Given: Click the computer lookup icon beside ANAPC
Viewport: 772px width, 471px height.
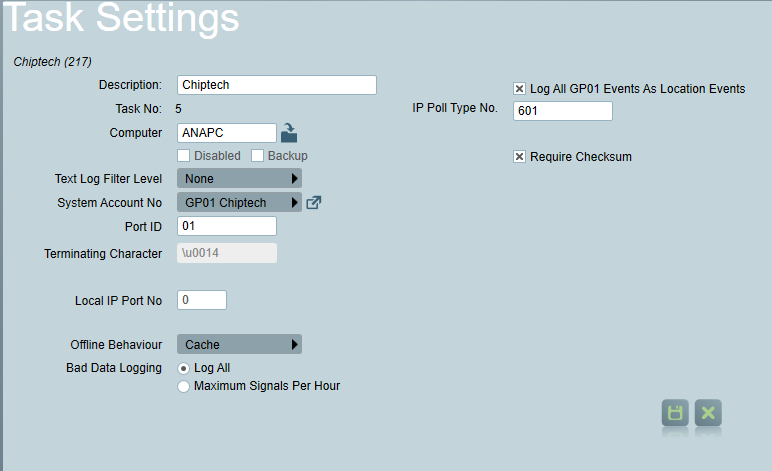Looking at the screenshot, I should (289, 133).
